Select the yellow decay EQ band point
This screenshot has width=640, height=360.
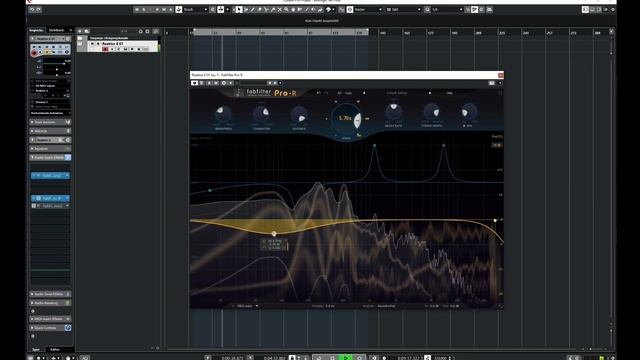[274, 234]
